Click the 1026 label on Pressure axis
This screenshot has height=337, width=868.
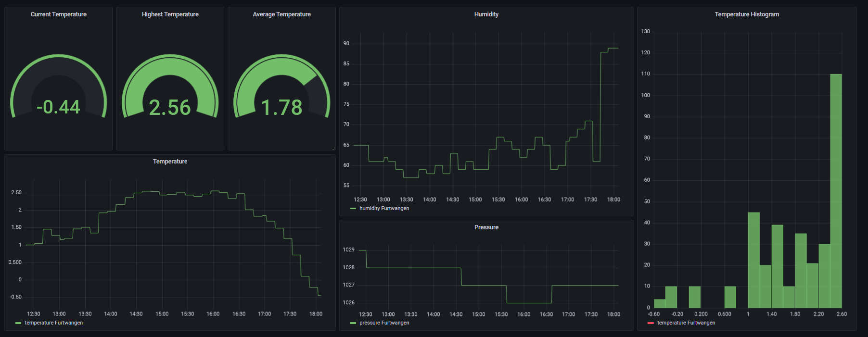click(349, 303)
